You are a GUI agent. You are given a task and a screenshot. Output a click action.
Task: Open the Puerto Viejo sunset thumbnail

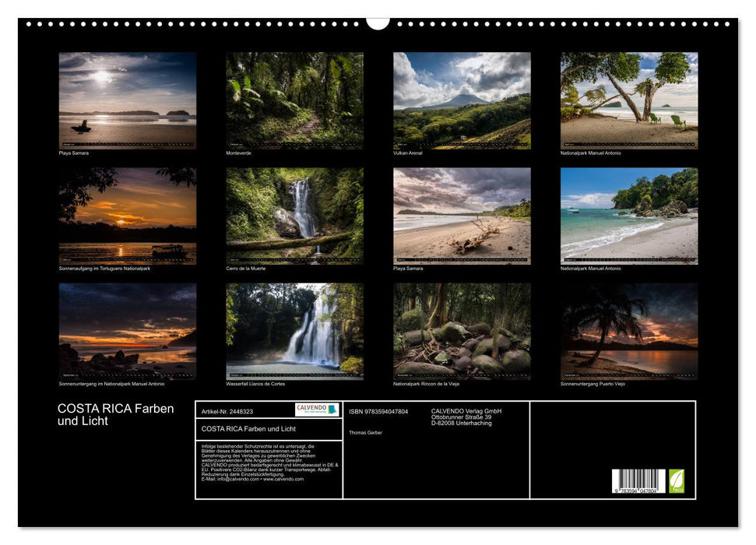coord(629,332)
